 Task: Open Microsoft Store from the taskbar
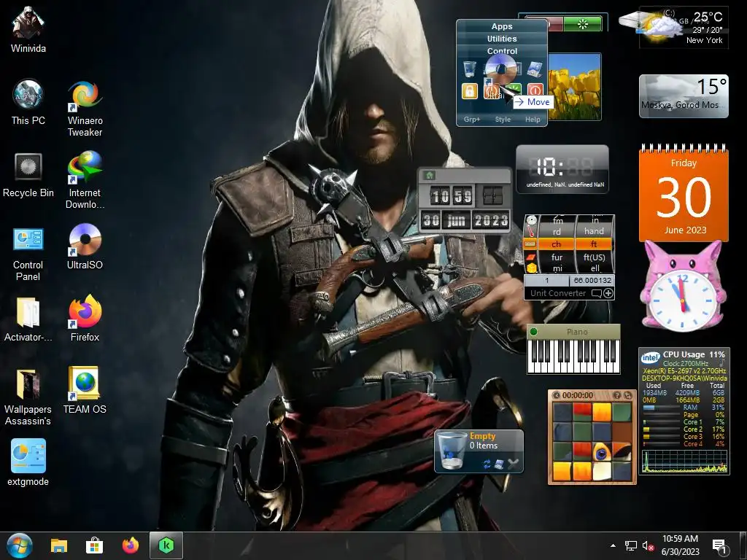(x=94, y=545)
